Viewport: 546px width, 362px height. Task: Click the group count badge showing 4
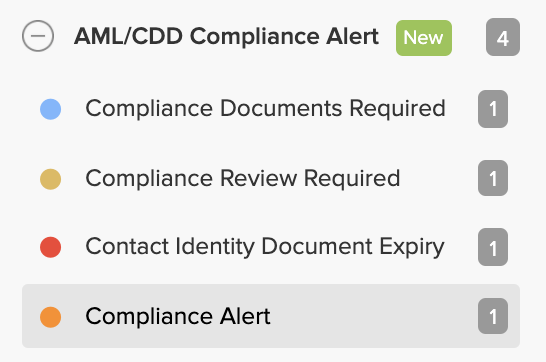503,37
